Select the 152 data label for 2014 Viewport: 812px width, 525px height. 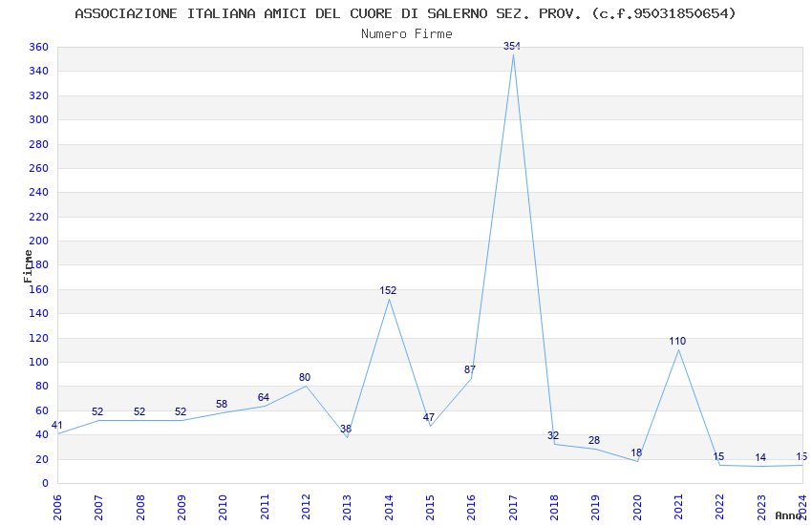point(388,291)
